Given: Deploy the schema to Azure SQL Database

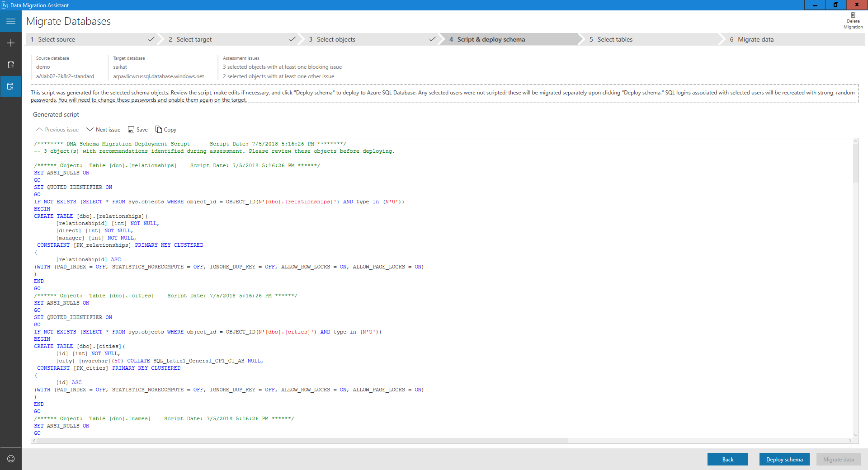Looking at the screenshot, I should pos(784,459).
